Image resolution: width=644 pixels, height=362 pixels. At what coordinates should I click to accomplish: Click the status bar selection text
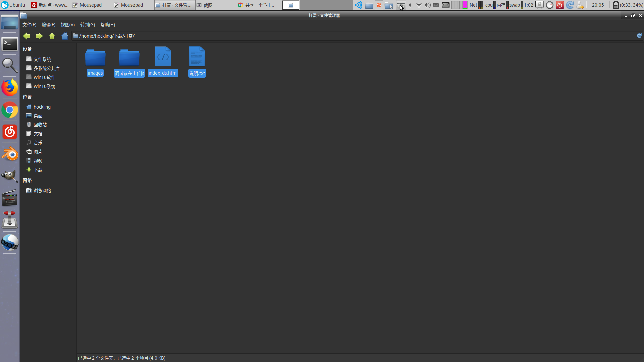point(122,358)
